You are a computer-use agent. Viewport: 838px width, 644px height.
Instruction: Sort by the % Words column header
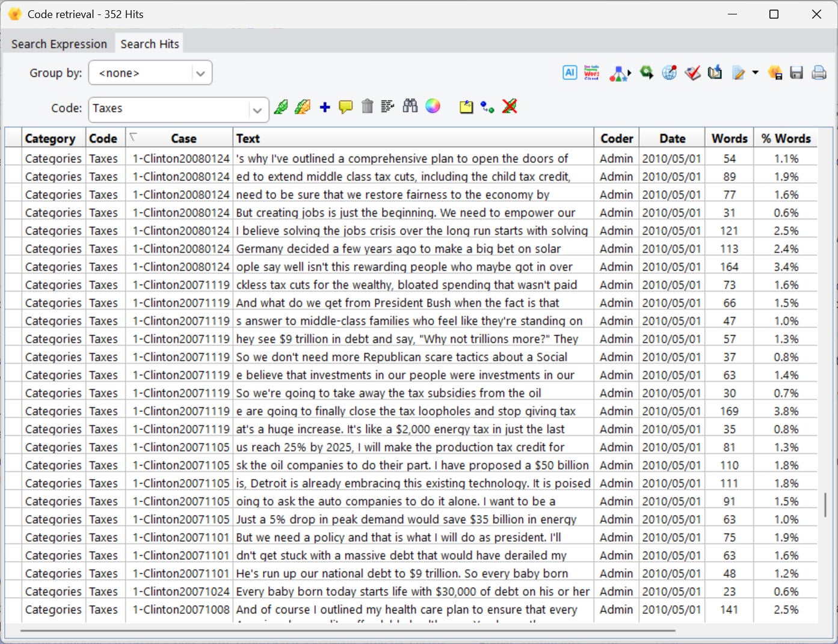pos(786,138)
